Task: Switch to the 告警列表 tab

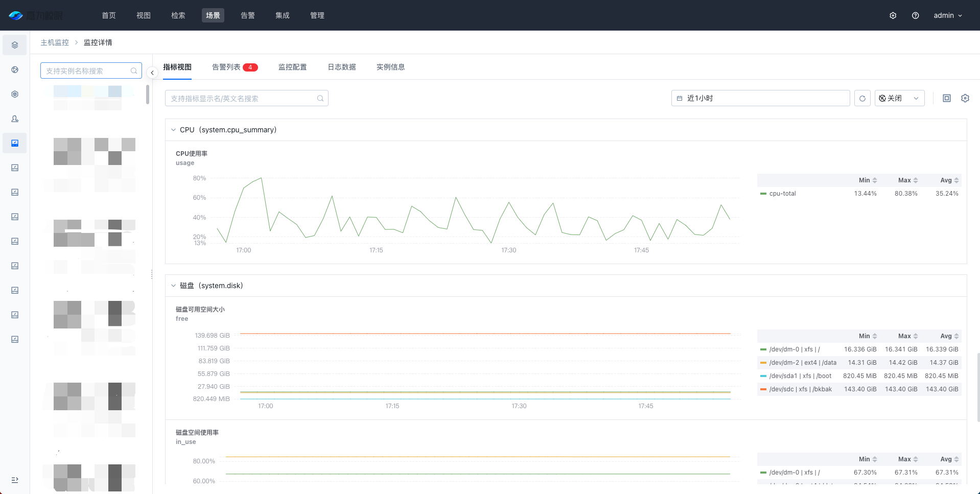Action: point(226,67)
